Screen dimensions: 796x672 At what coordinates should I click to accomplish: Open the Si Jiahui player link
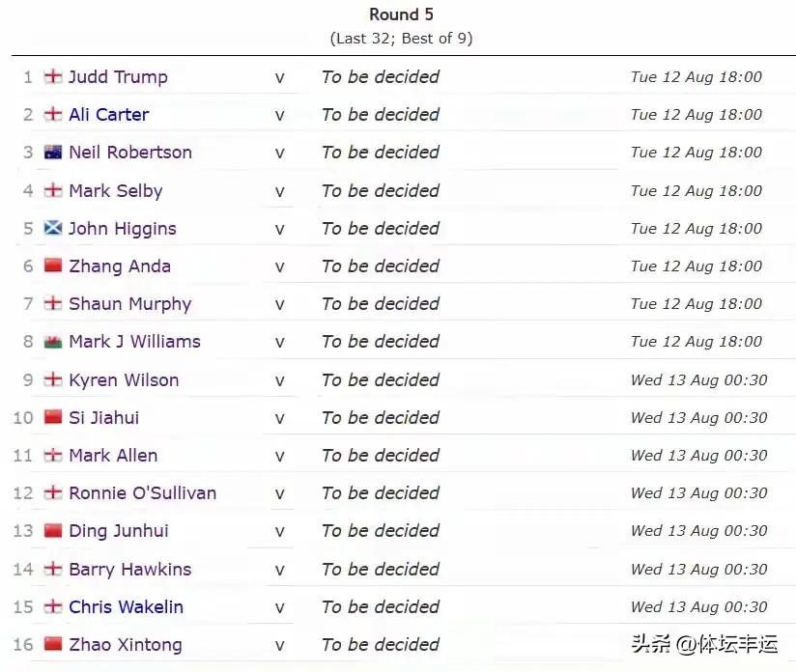(x=103, y=418)
